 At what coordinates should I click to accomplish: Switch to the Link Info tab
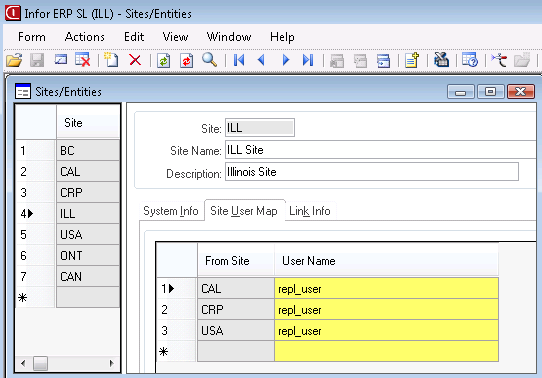[x=310, y=211]
